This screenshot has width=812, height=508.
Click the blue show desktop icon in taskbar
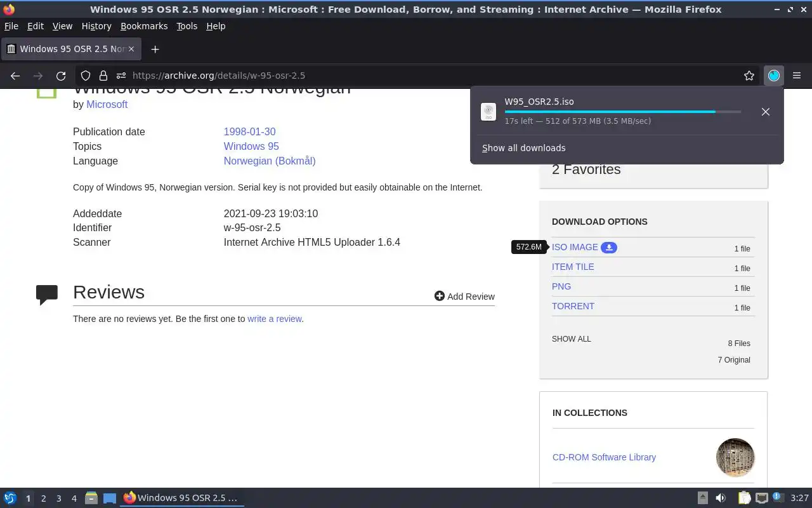tap(110, 498)
